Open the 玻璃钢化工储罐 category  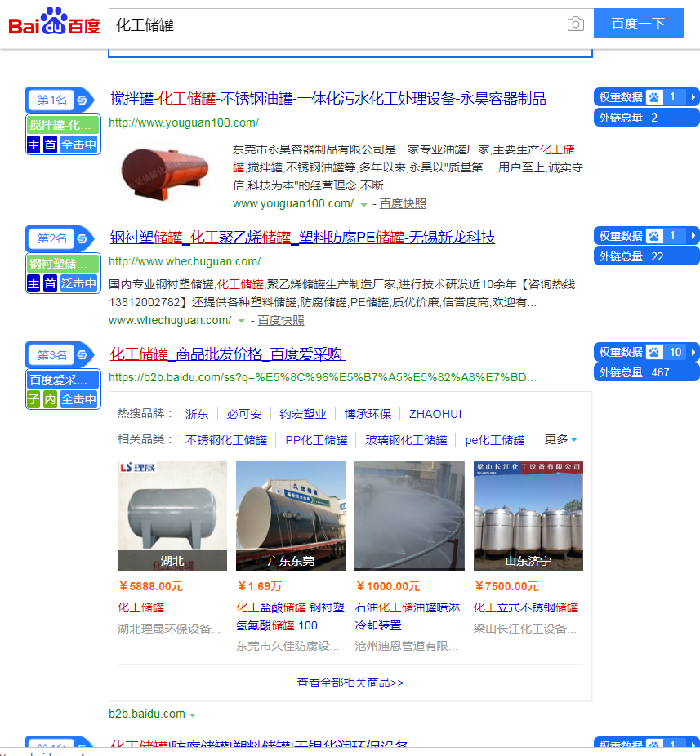tap(406, 440)
